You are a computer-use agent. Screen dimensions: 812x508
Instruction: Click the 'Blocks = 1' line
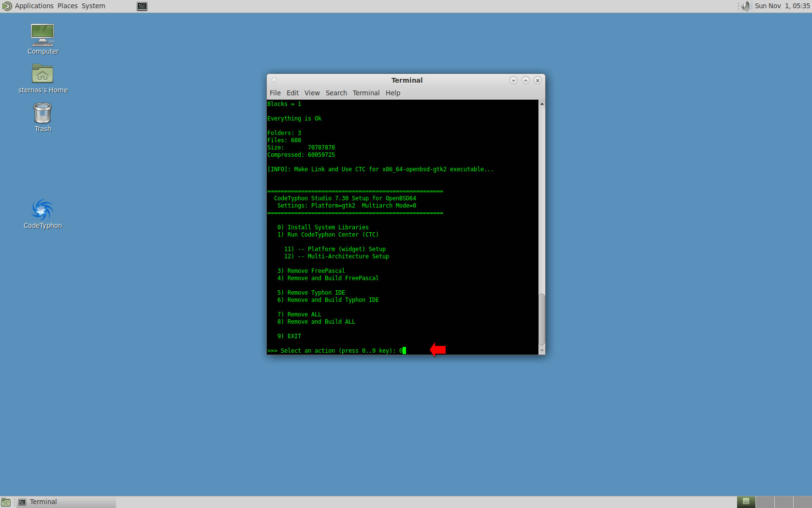(x=284, y=104)
